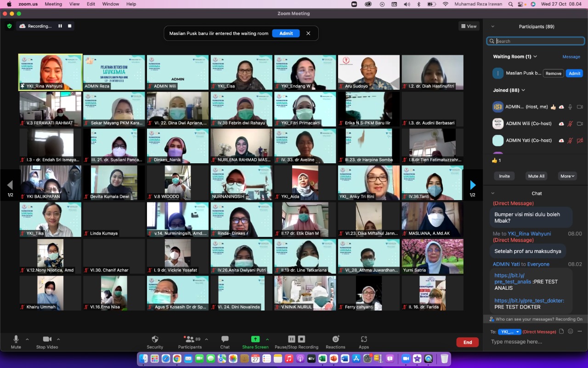
Task: Open the Apps icon in toolbar
Action: [364, 339]
